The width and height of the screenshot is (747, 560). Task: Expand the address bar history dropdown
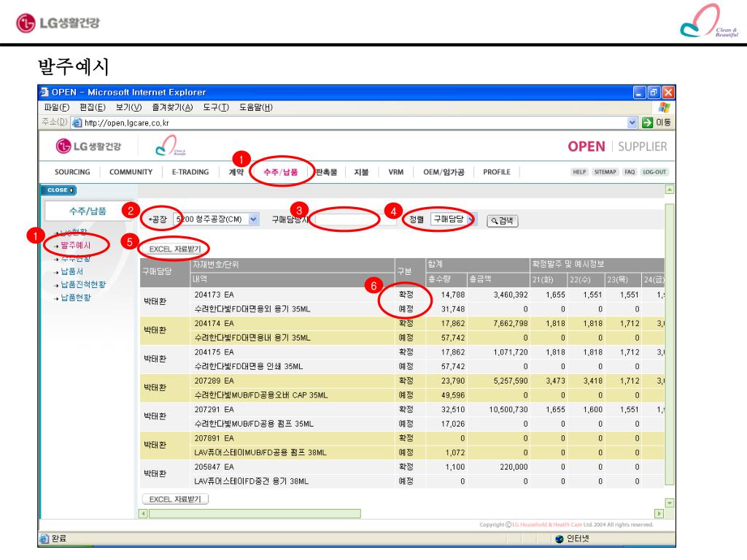coord(632,122)
